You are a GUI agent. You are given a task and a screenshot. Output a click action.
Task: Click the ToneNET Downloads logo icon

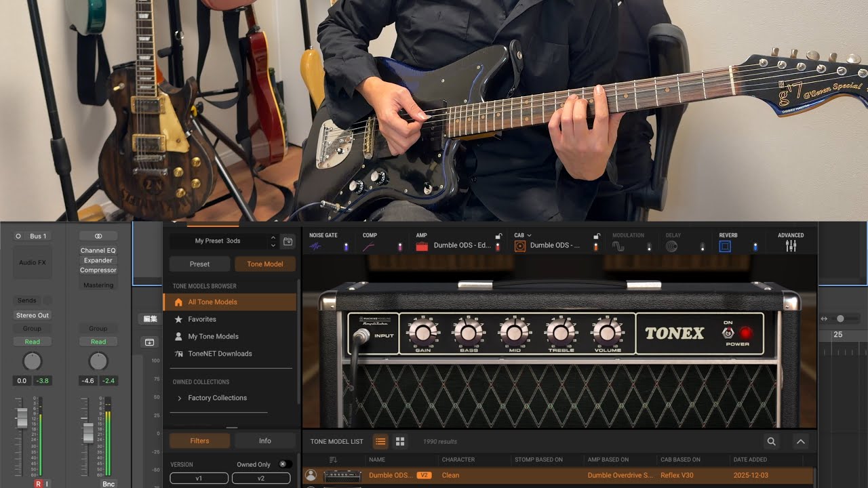(178, 354)
